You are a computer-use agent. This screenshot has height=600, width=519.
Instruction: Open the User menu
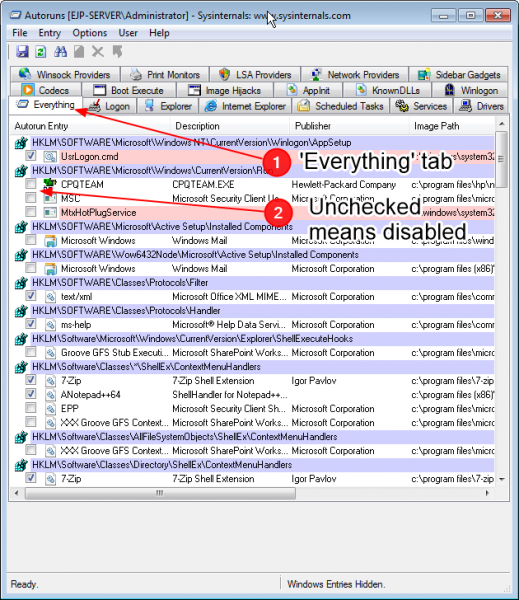point(128,33)
